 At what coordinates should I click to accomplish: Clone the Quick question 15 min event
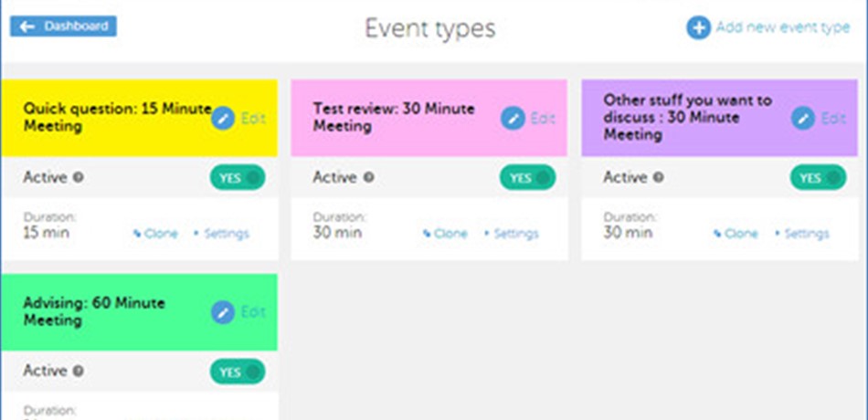point(155,234)
